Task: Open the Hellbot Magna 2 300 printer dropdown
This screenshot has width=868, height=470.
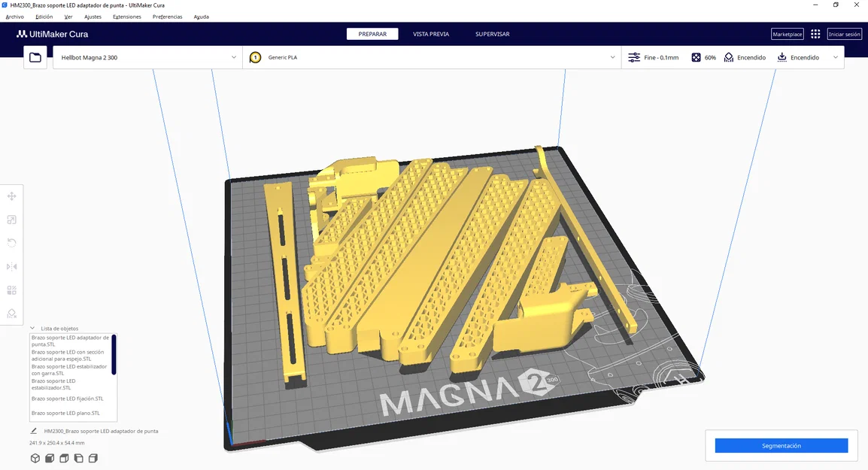Action: [148, 58]
